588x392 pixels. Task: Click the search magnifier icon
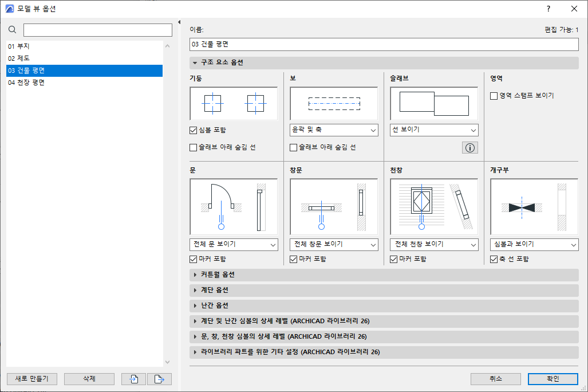(12, 29)
